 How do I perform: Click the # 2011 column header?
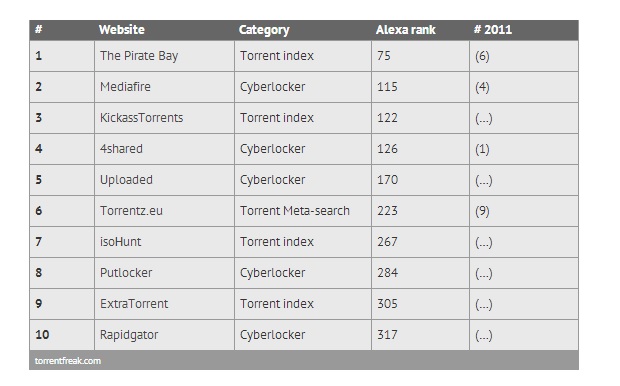493,30
